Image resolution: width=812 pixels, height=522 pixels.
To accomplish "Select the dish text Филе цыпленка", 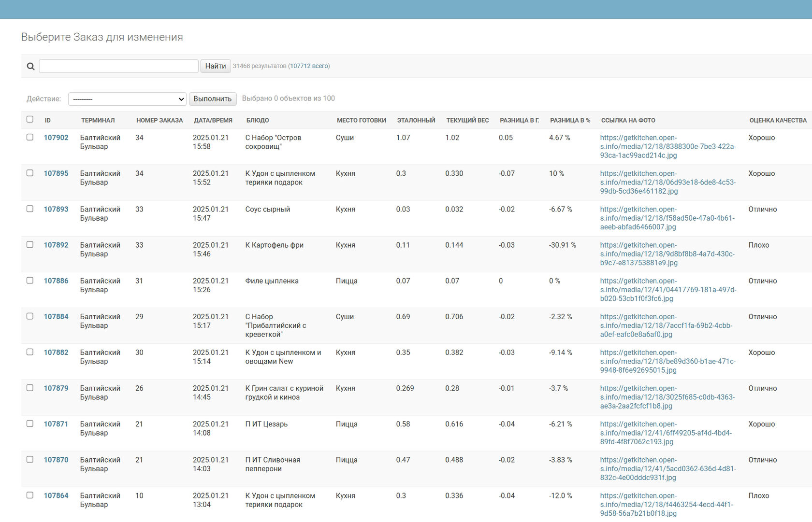I will (x=272, y=281).
